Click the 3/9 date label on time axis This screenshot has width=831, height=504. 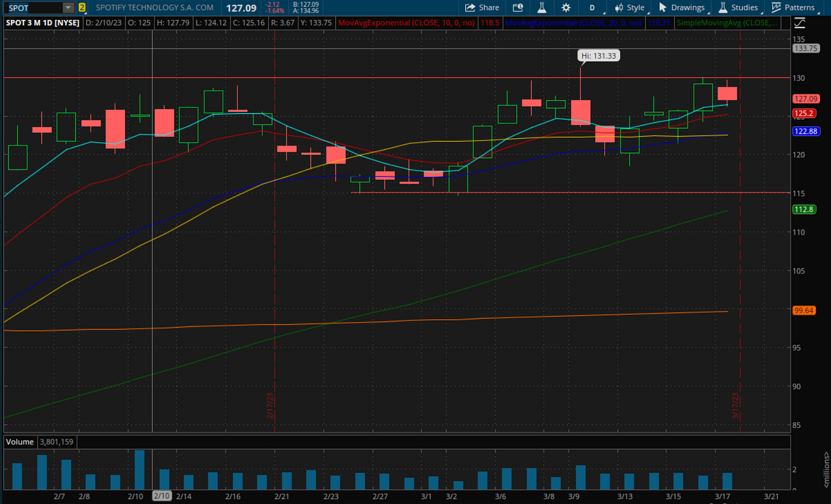(x=574, y=496)
